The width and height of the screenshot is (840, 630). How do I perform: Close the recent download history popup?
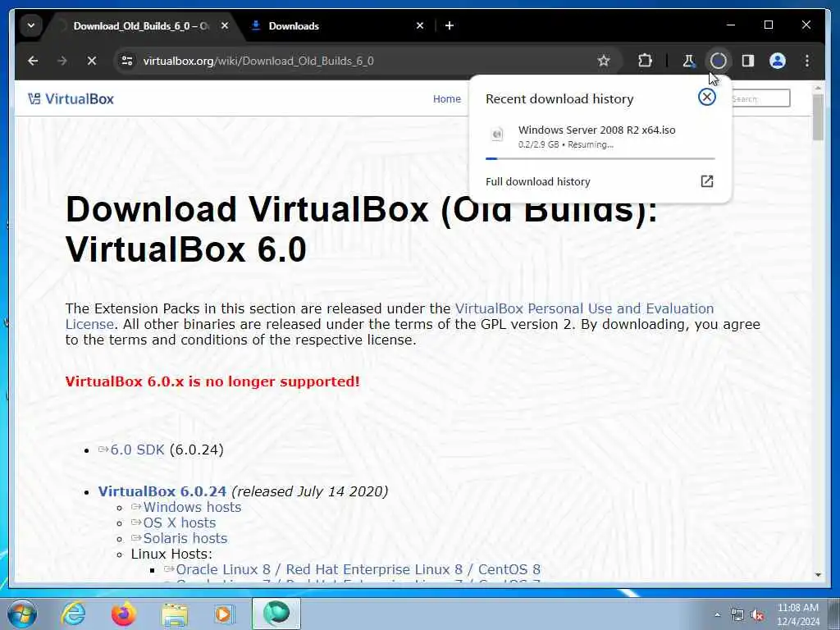pyautogui.click(x=706, y=97)
